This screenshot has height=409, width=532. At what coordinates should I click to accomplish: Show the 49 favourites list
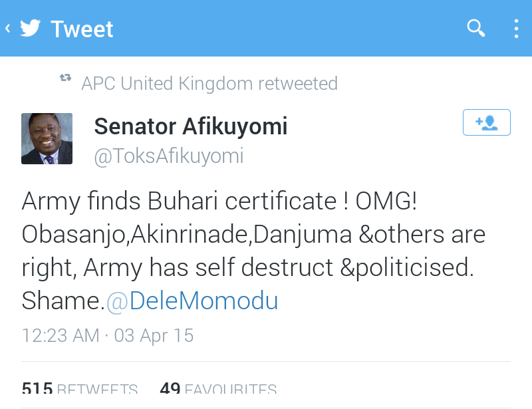click(218, 388)
